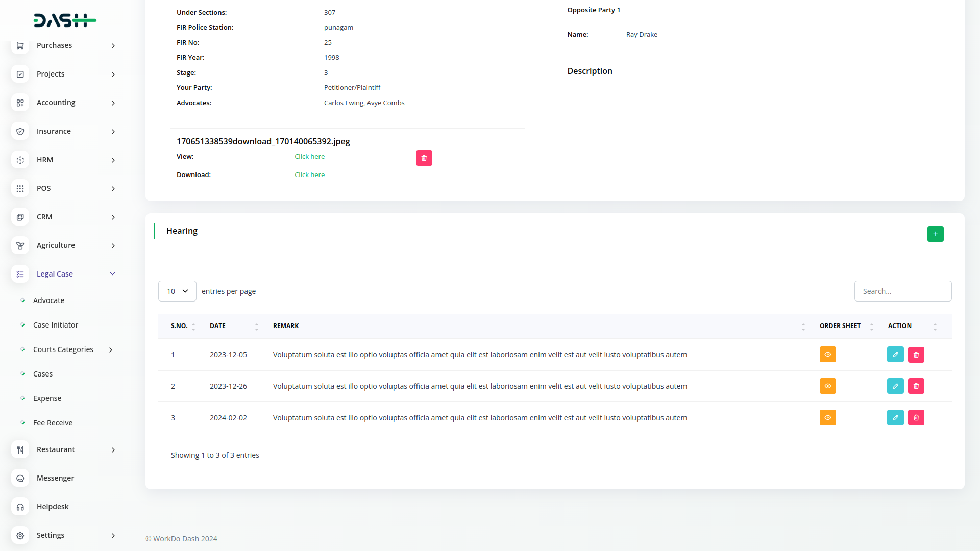The width and height of the screenshot is (980, 551).
Task: Expand Courts Categories submenu
Action: point(111,349)
